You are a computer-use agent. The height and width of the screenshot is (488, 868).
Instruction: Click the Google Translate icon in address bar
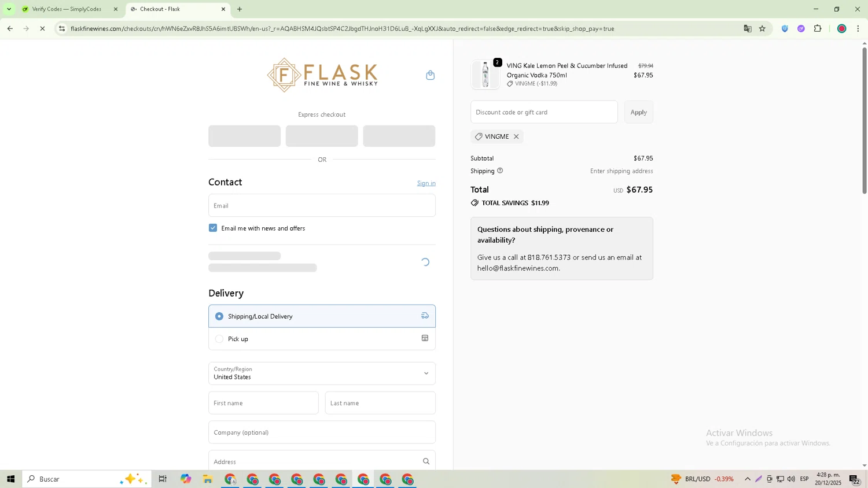(x=748, y=28)
